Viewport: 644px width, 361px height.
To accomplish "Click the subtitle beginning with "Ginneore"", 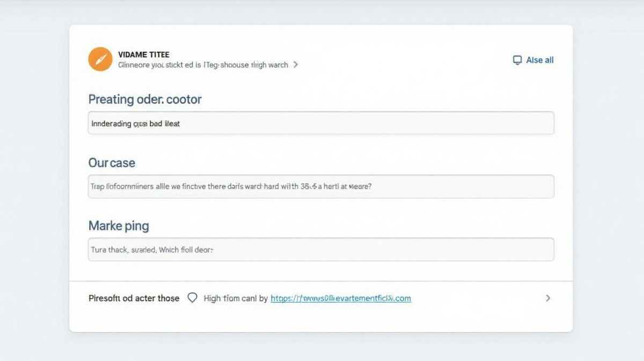I will click(x=203, y=65).
